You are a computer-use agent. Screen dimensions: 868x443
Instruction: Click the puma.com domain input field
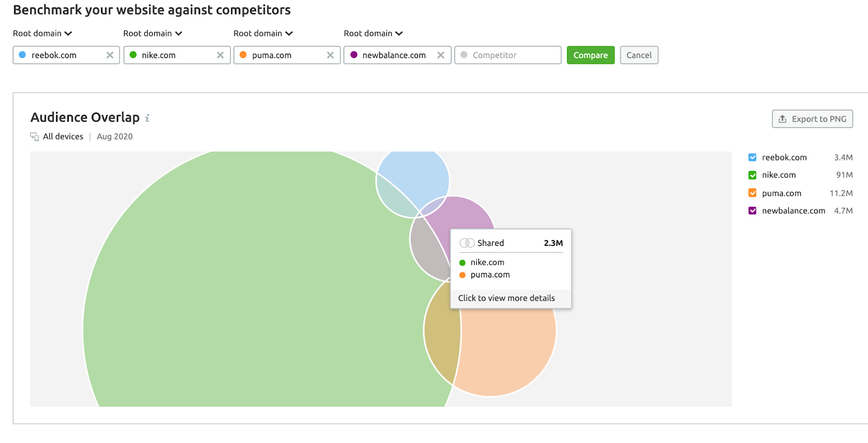click(x=287, y=55)
